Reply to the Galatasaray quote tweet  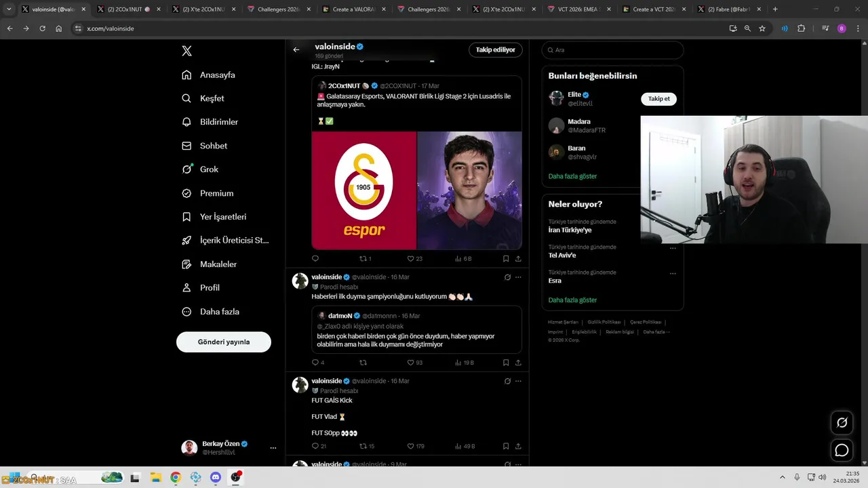coord(315,259)
